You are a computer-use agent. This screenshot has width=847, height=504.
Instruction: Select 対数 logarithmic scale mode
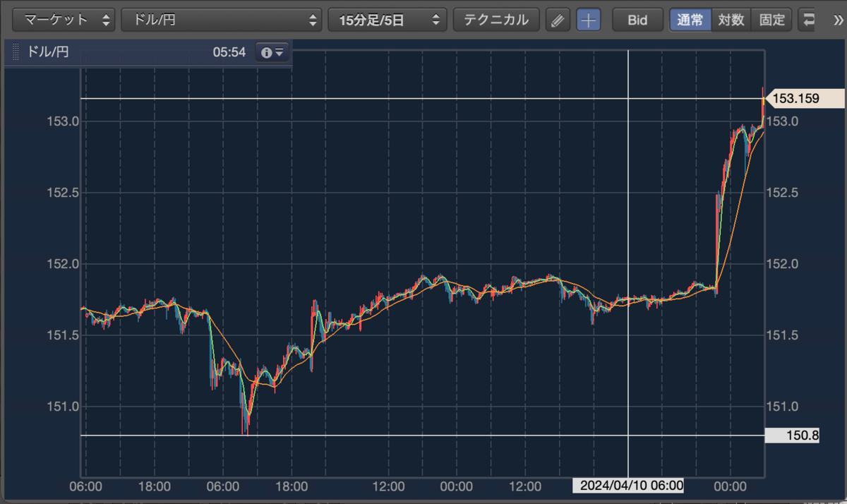[x=731, y=20]
